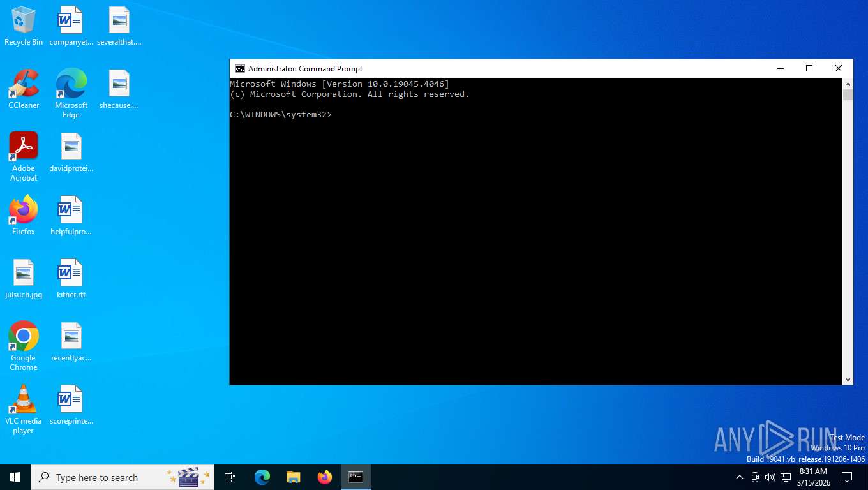This screenshot has width=868, height=490.
Task: Open the Recycle Bin desktop icon
Action: click(x=24, y=26)
